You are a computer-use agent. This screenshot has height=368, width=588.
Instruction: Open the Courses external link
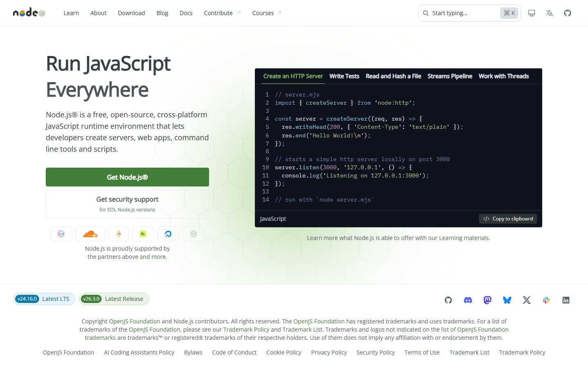click(x=267, y=13)
